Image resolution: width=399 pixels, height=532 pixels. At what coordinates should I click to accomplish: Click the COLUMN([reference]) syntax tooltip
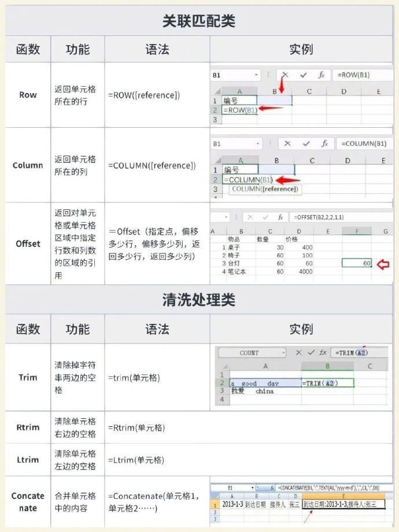265,189
